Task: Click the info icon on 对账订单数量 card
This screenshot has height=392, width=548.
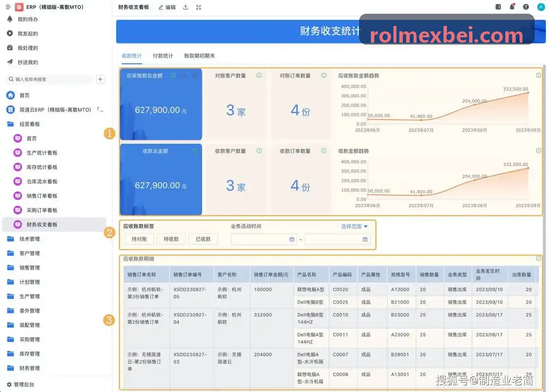Action: 324,75
